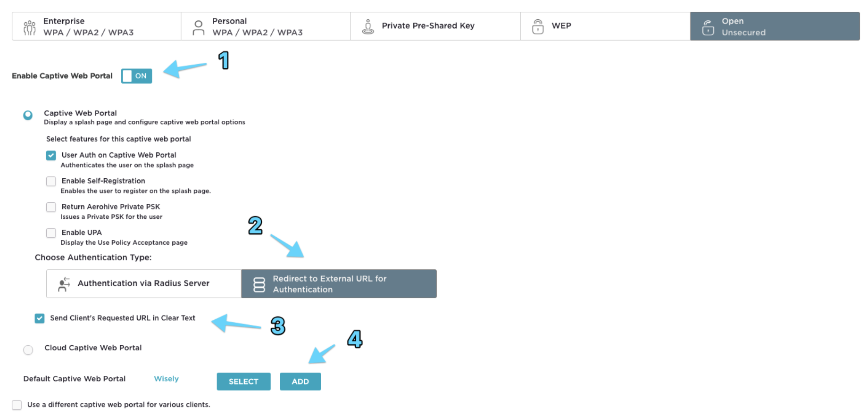
Task: Open the Wisely captive web portal link
Action: pyautogui.click(x=166, y=379)
